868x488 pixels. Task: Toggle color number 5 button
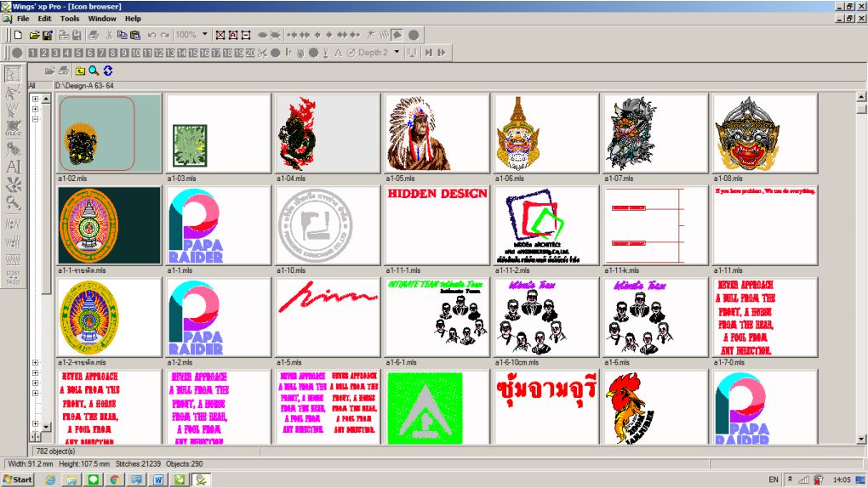[x=78, y=53]
